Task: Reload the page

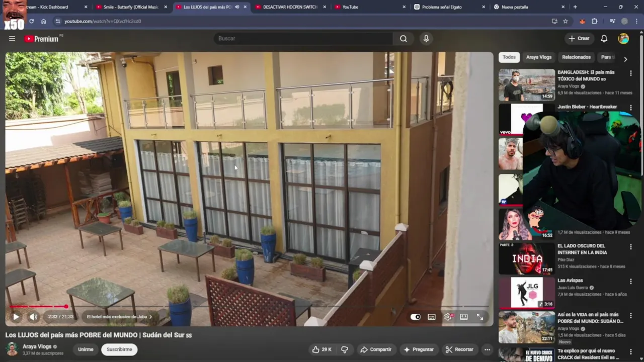Action: [x=31, y=21]
